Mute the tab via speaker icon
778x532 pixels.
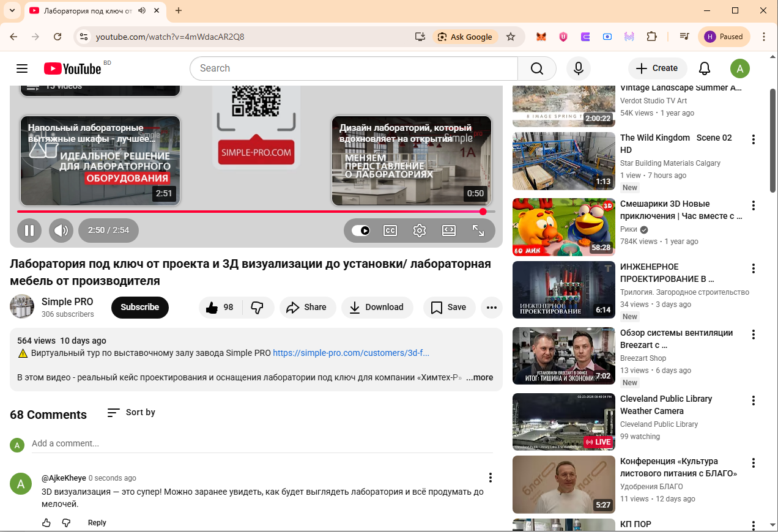coord(142,10)
